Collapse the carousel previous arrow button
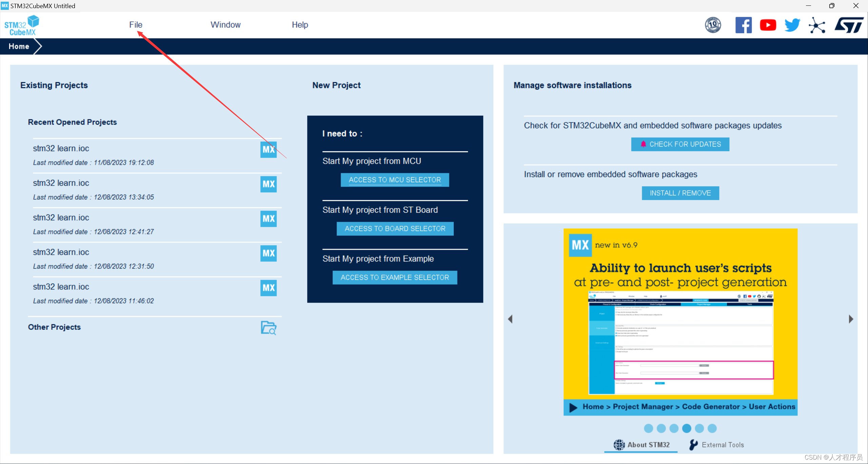The image size is (868, 464). click(510, 319)
